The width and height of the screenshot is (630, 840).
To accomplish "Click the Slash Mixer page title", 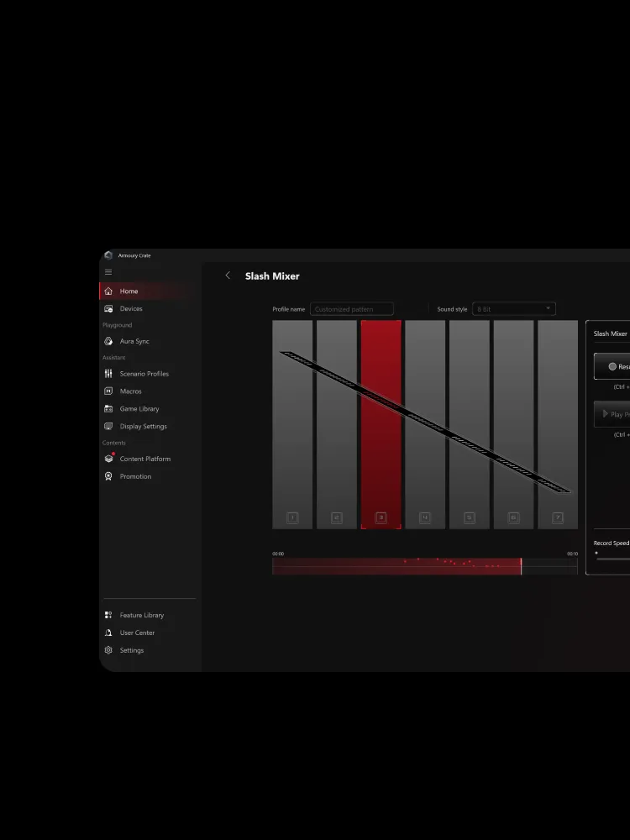I will [272, 276].
